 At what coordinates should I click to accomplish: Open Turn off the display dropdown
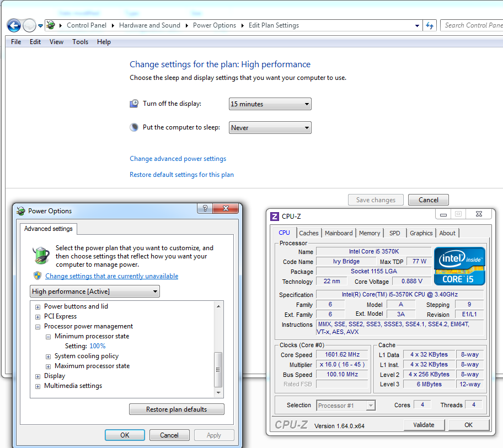pos(270,104)
